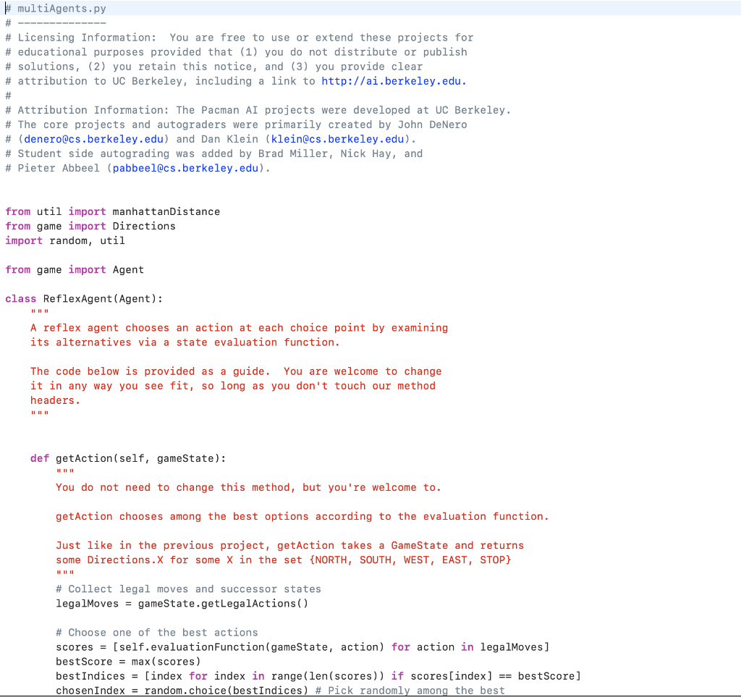Click the 'import random, util' line
The image size is (741, 700).
click(65, 241)
